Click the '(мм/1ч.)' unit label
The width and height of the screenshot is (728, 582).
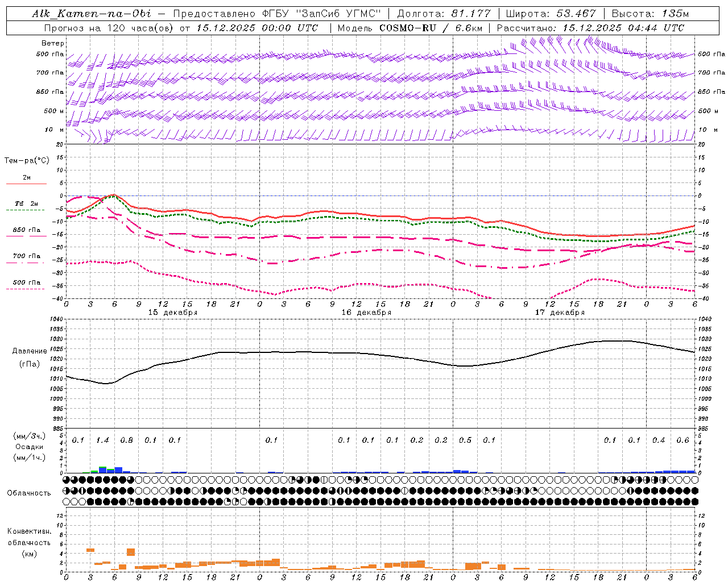29,458
